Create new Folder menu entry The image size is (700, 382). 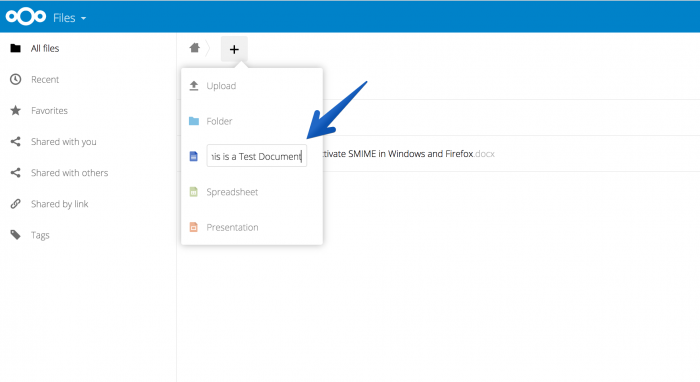click(252, 121)
